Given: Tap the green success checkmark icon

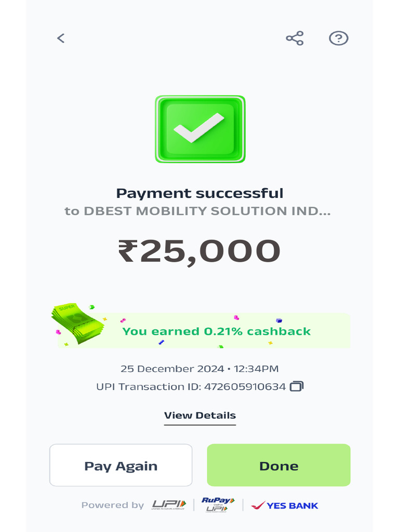Looking at the screenshot, I should click(x=200, y=129).
